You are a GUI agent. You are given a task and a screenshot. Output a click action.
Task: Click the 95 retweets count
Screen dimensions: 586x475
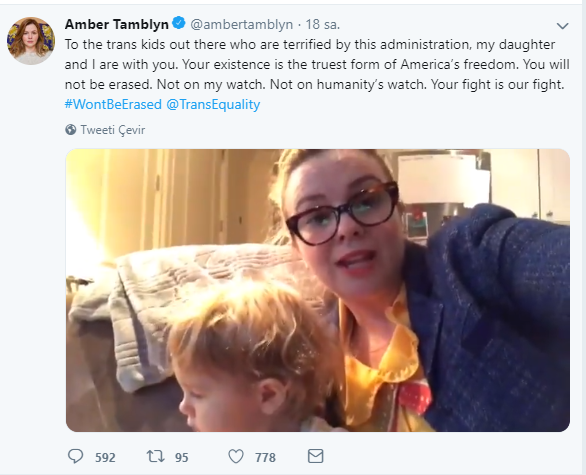point(182,457)
